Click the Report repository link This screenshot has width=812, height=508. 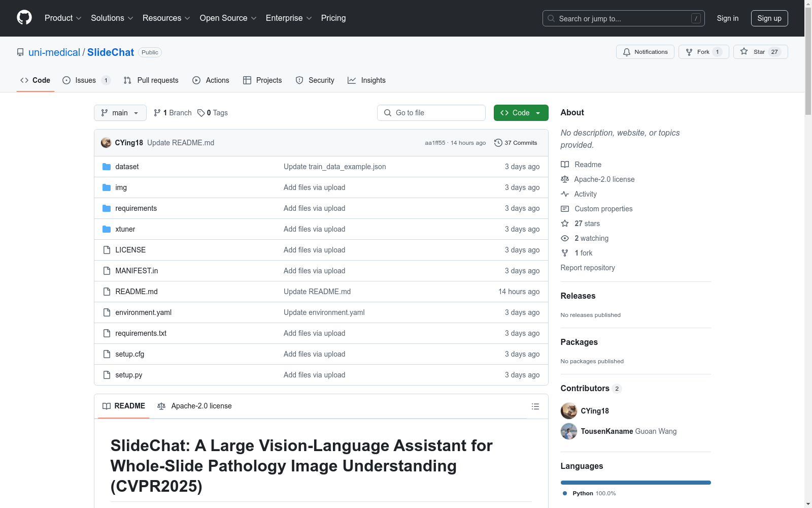(x=588, y=268)
